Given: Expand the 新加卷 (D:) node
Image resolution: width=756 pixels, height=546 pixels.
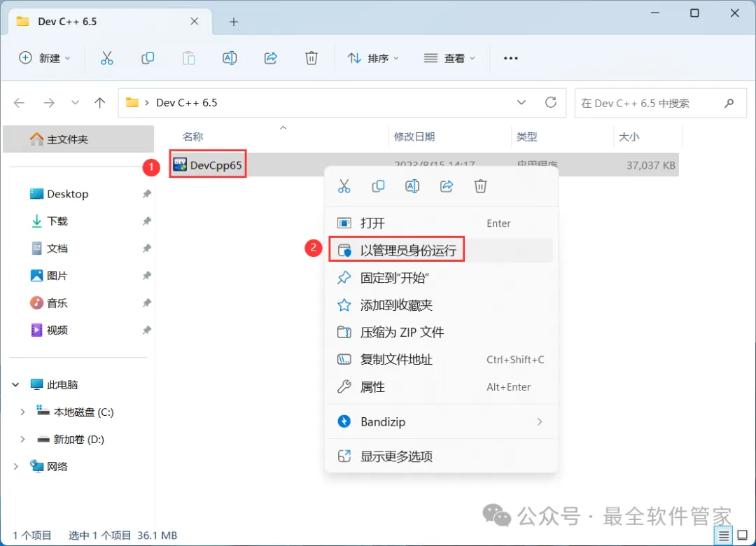Looking at the screenshot, I should tap(22, 440).
